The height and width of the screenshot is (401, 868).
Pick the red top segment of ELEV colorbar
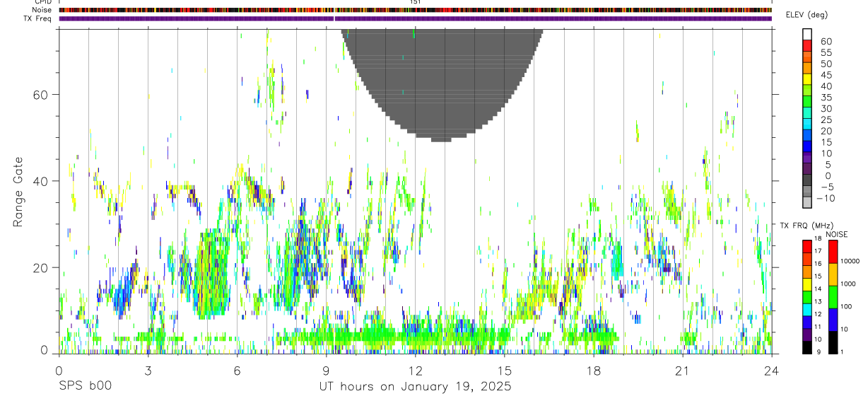[x=808, y=46]
